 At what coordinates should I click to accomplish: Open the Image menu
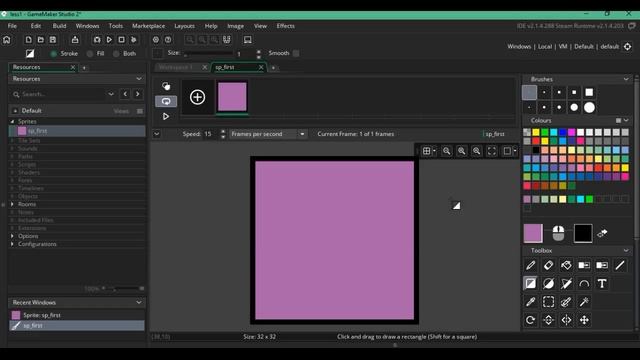point(235,26)
